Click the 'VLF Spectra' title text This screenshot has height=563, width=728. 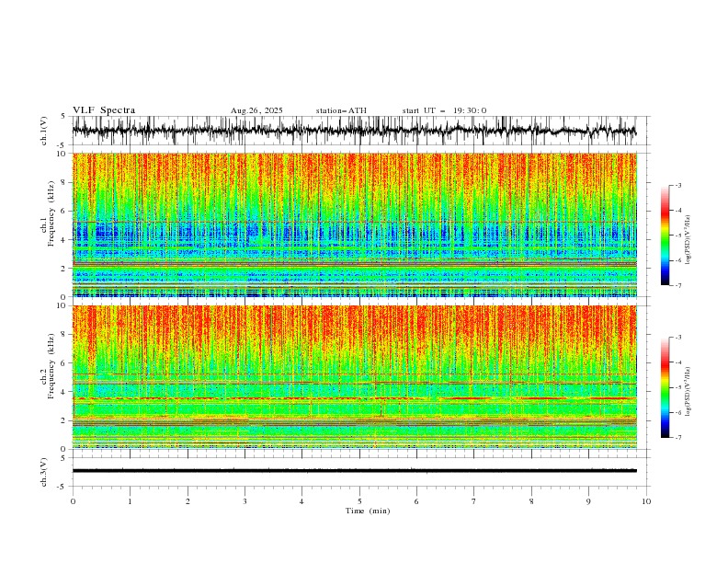click(x=104, y=110)
